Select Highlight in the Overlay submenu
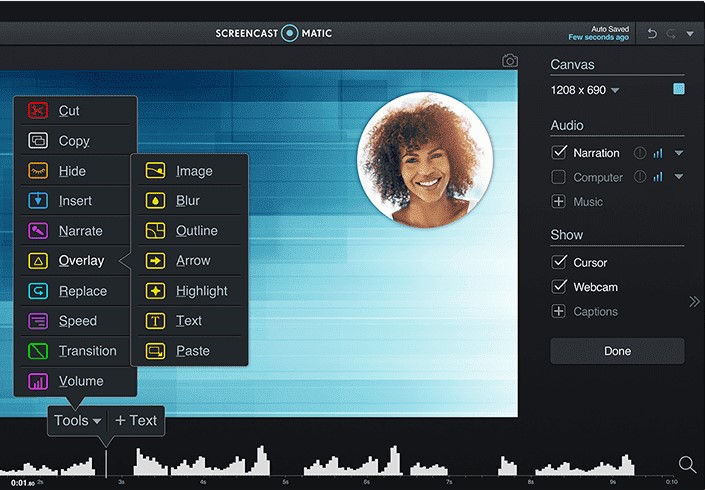The height and width of the screenshot is (490, 705). pyautogui.click(x=189, y=291)
